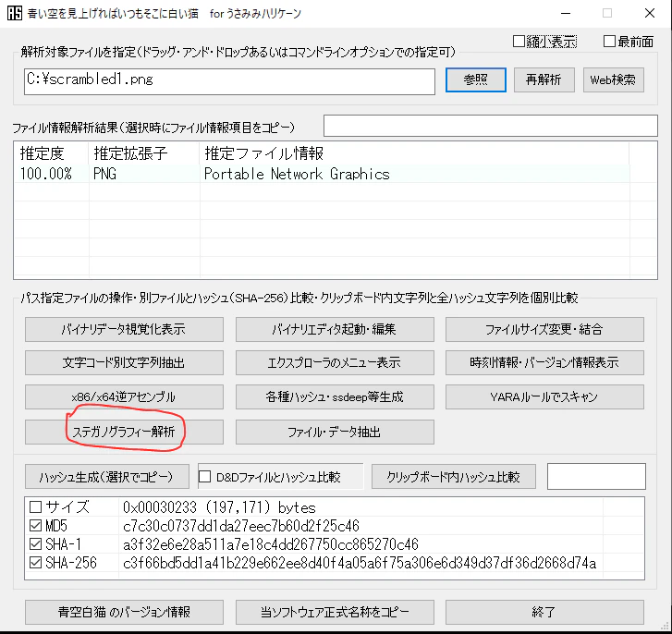Check the サイズ checkbox
Image resolution: width=672 pixels, height=634 pixels.
pyautogui.click(x=35, y=507)
